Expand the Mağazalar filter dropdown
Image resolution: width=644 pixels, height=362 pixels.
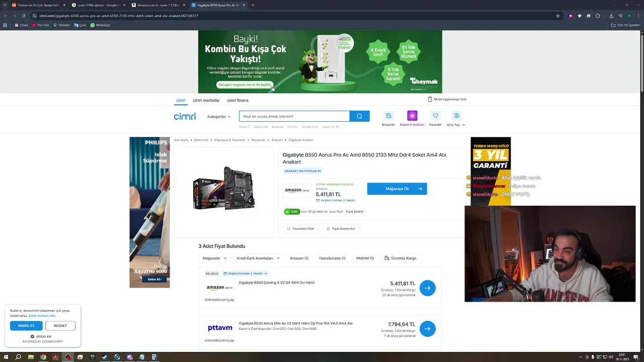tap(214, 258)
